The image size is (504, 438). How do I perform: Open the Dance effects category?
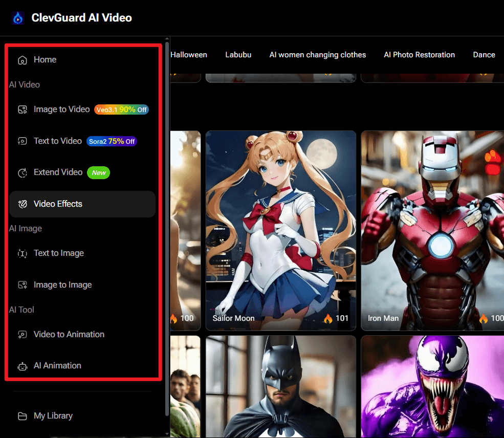click(484, 54)
